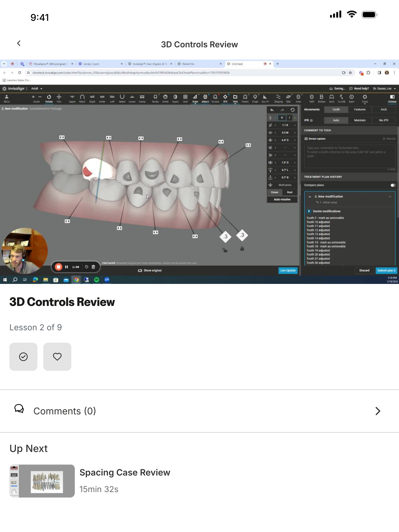Increase the 1.1 B value with right arrow
Image resolution: width=399 pixels, height=532 pixels.
click(x=295, y=125)
